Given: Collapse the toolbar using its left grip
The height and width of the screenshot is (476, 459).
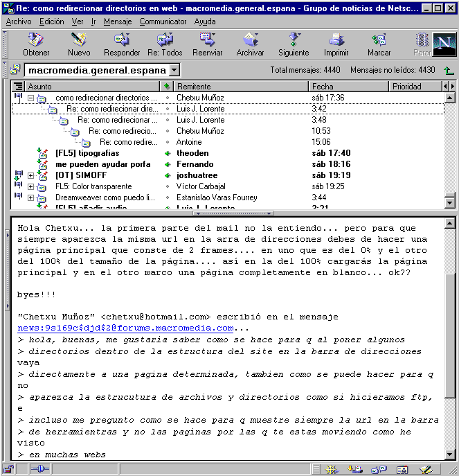Looking at the screenshot, I should (x=5, y=44).
